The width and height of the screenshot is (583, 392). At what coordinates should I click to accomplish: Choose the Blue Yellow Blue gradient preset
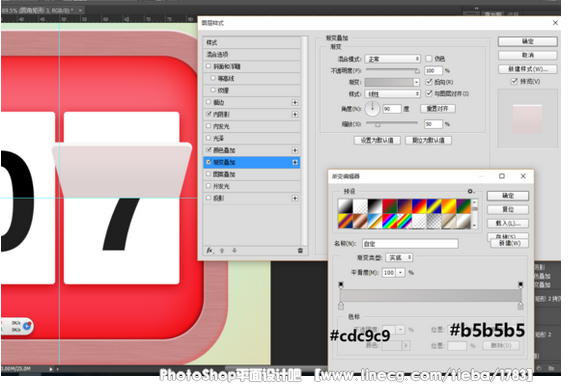point(434,206)
